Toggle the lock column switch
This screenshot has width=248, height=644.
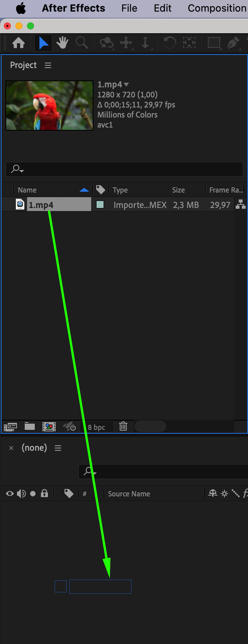coord(44,493)
